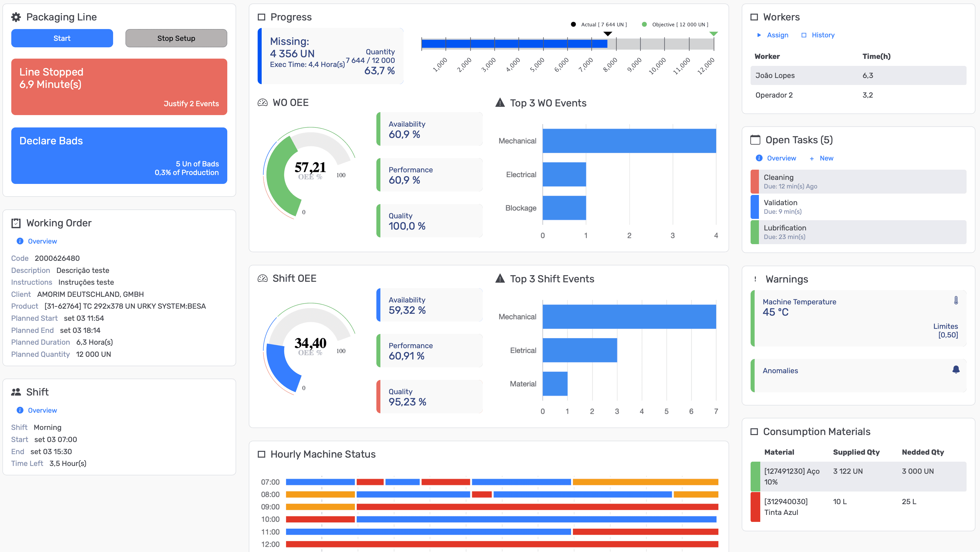Click the play arrow icon next to Assign
This screenshot has width=980, height=552.
pyautogui.click(x=759, y=35)
